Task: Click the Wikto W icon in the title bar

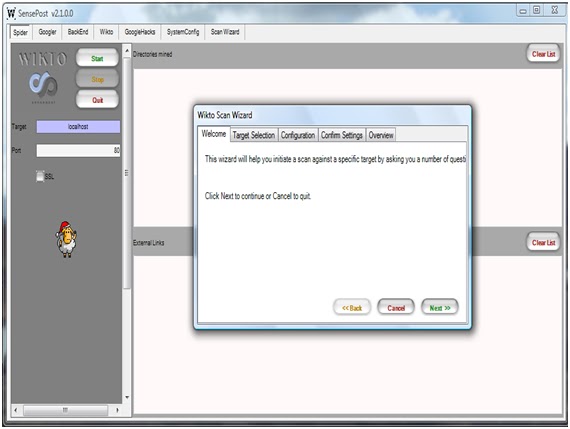Action: point(11,13)
